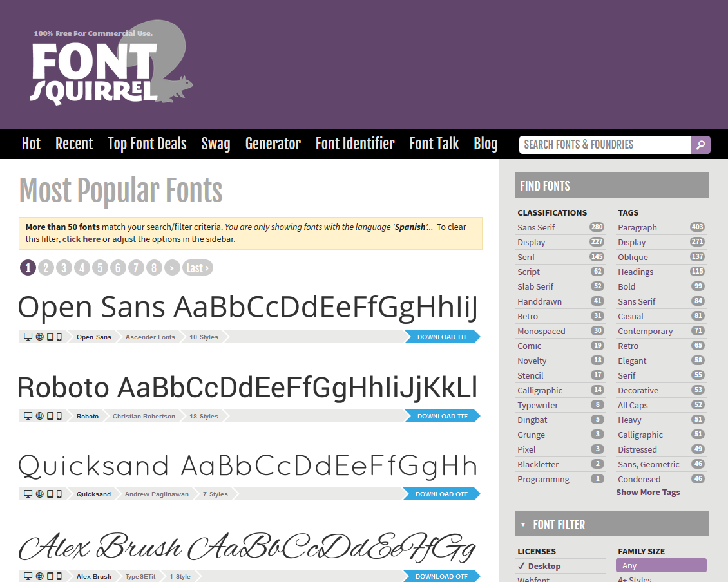Click the 'click here' filter-clearing link

81,239
